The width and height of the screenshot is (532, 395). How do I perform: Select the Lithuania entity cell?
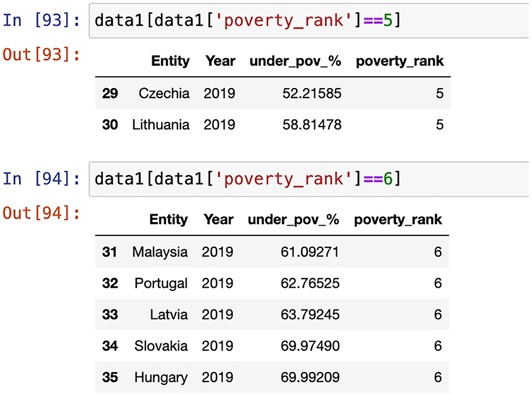[x=161, y=125]
